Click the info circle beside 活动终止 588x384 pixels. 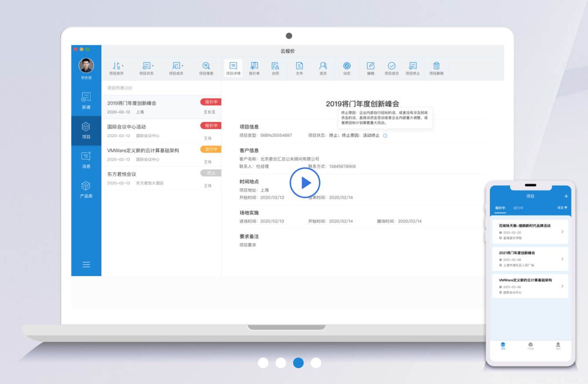point(385,136)
